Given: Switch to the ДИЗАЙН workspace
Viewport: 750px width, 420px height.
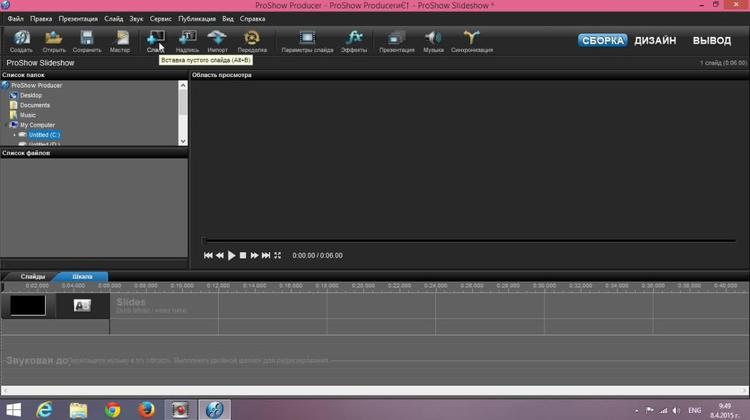Looking at the screenshot, I should [x=655, y=40].
